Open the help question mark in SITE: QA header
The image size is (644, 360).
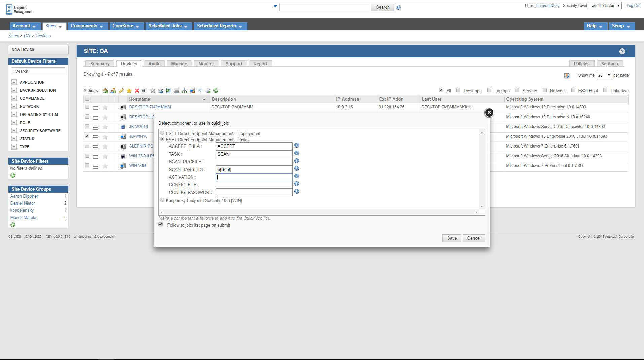622,51
